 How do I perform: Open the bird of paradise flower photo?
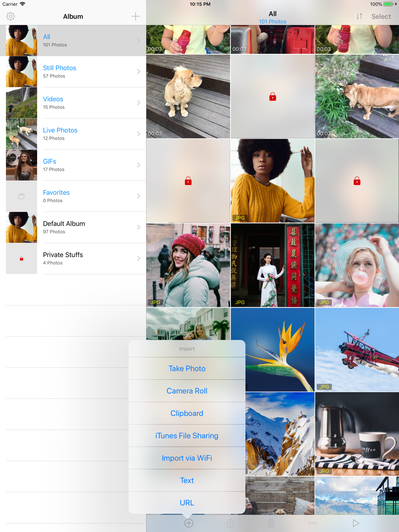[279, 350]
